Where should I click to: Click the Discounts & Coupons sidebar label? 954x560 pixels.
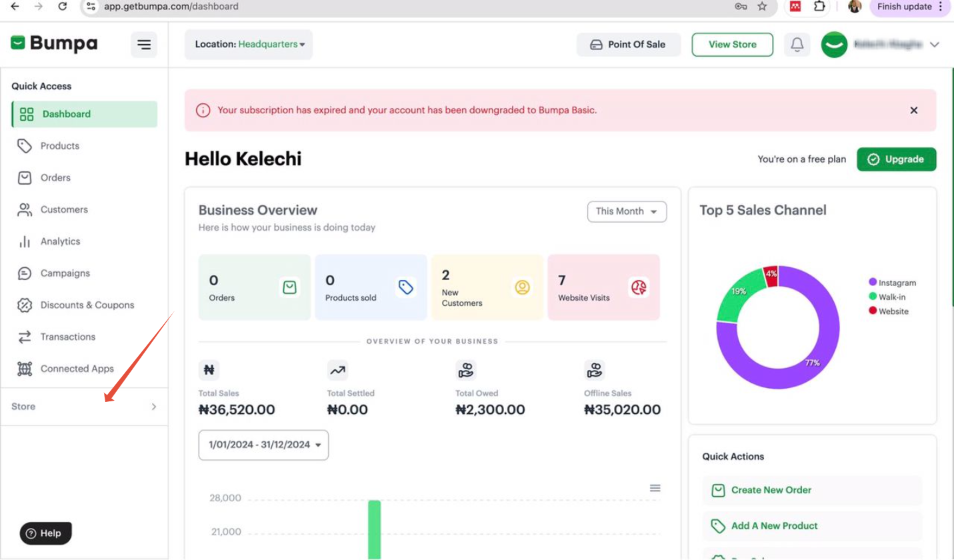[x=87, y=305]
